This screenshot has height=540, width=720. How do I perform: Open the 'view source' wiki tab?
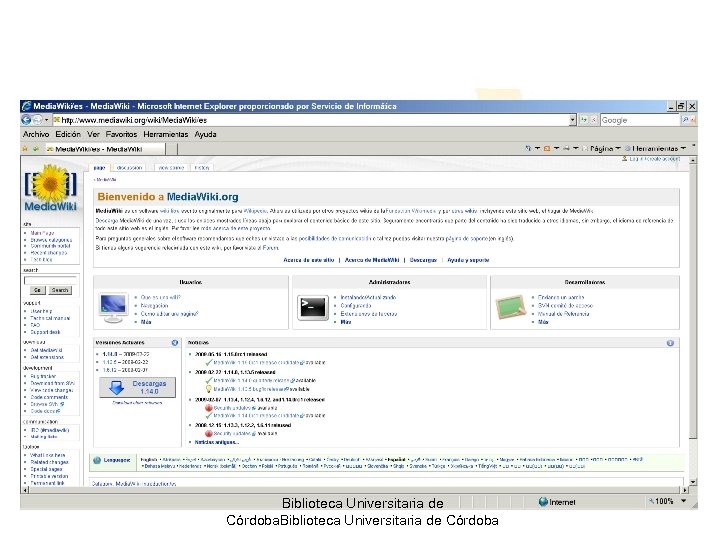click(x=171, y=168)
